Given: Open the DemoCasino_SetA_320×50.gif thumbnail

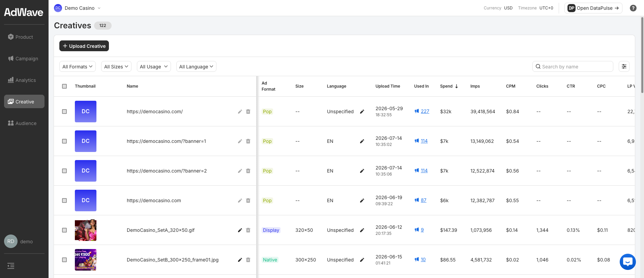Looking at the screenshot, I should click(x=86, y=230).
